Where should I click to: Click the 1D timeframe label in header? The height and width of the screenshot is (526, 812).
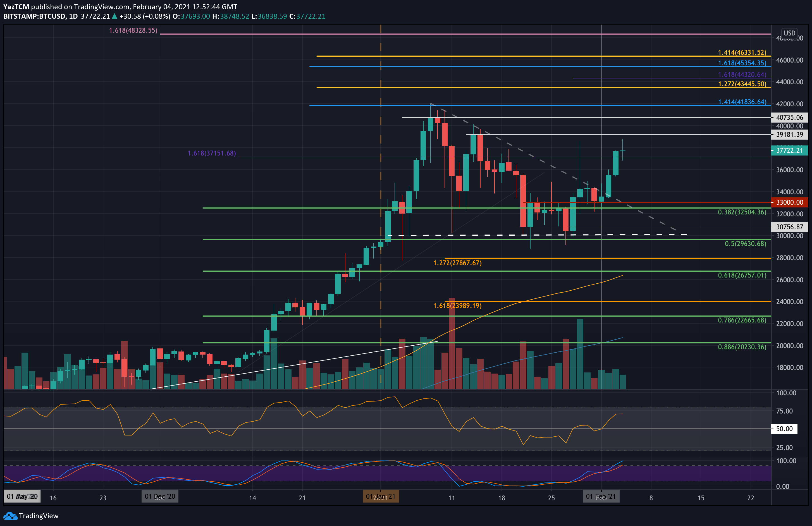click(x=73, y=16)
